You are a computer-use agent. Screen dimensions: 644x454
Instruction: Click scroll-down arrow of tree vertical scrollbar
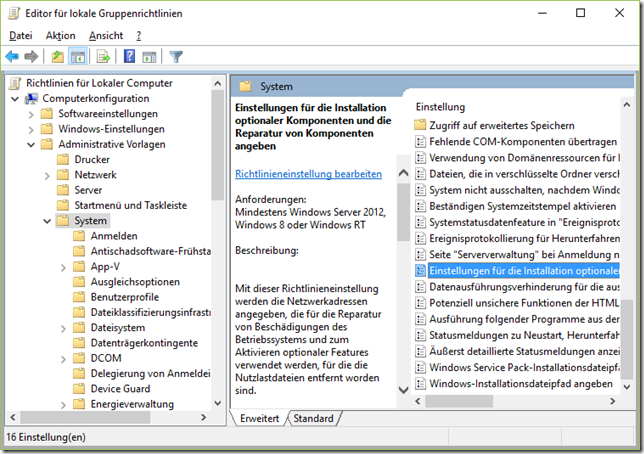(x=218, y=403)
